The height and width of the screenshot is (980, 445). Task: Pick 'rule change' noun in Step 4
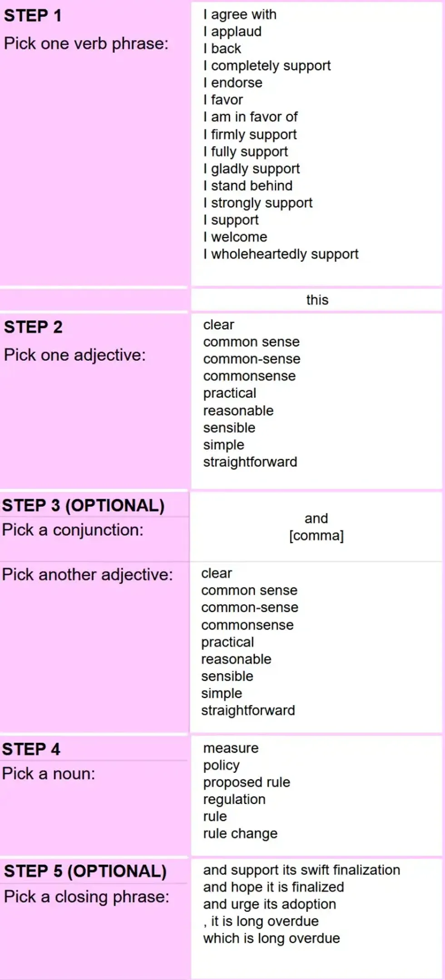pyautogui.click(x=240, y=834)
